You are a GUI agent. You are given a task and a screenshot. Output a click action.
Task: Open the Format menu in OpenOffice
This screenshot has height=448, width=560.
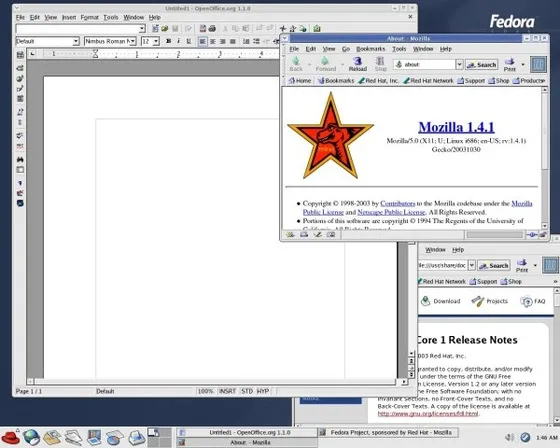[x=89, y=17]
